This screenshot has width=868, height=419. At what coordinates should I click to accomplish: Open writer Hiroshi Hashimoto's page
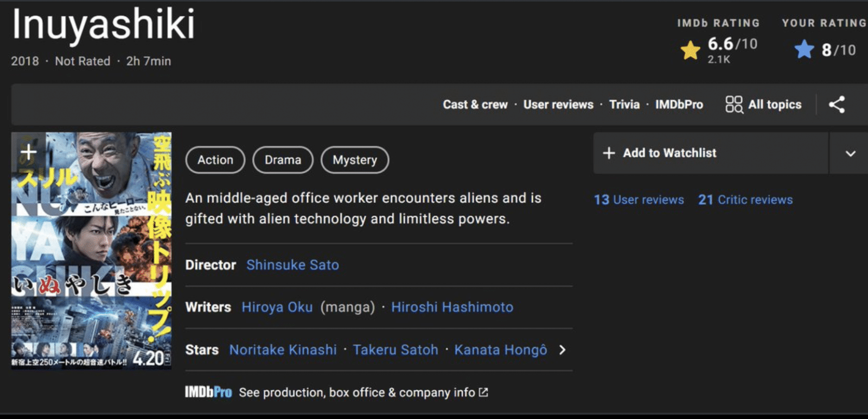[x=452, y=307]
